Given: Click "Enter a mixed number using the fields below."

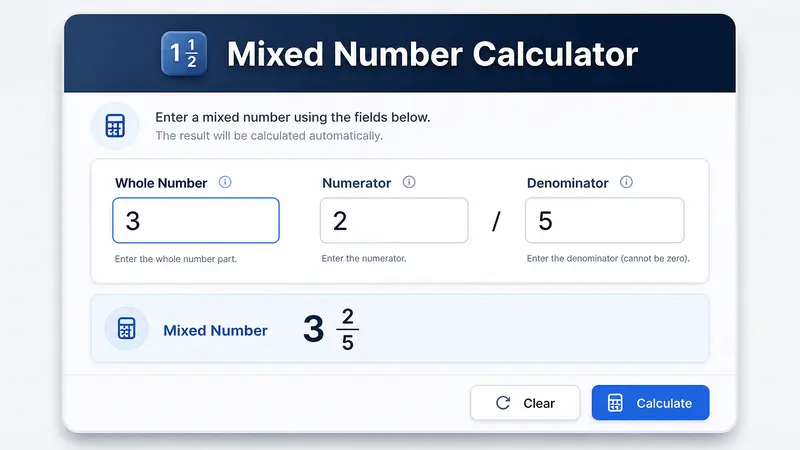Looking at the screenshot, I should pos(292,117).
